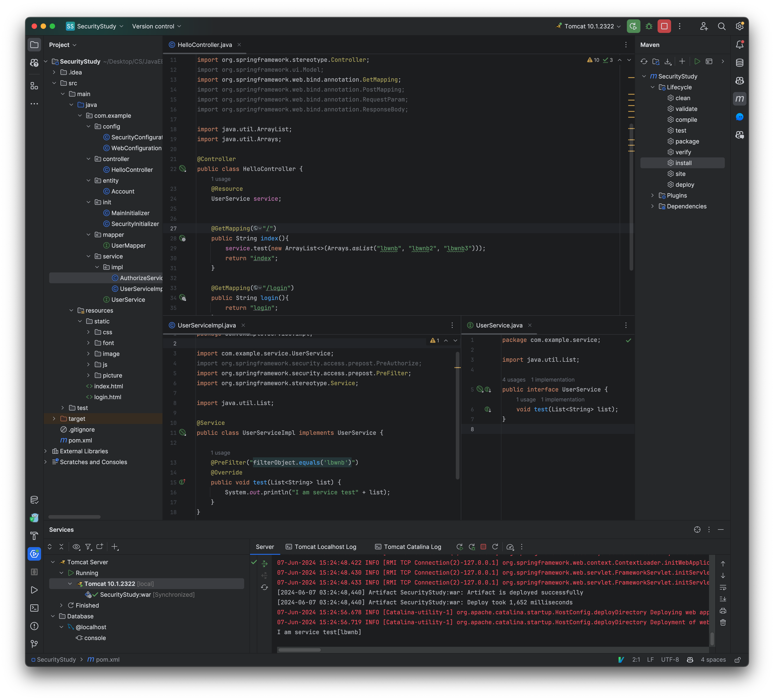Open Notifications bell in right sidebar
This screenshot has height=700, width=774.
pyautogui.click(x=739, y=45)
